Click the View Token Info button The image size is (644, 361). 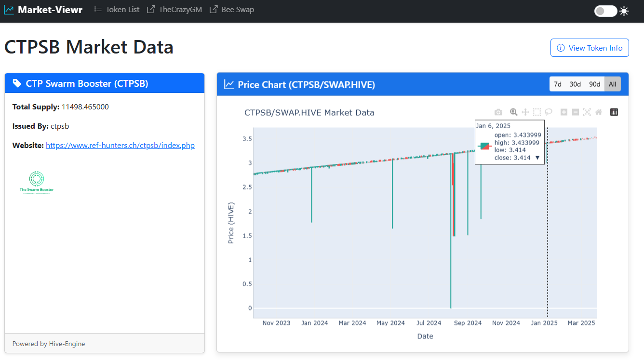point(590,48)
